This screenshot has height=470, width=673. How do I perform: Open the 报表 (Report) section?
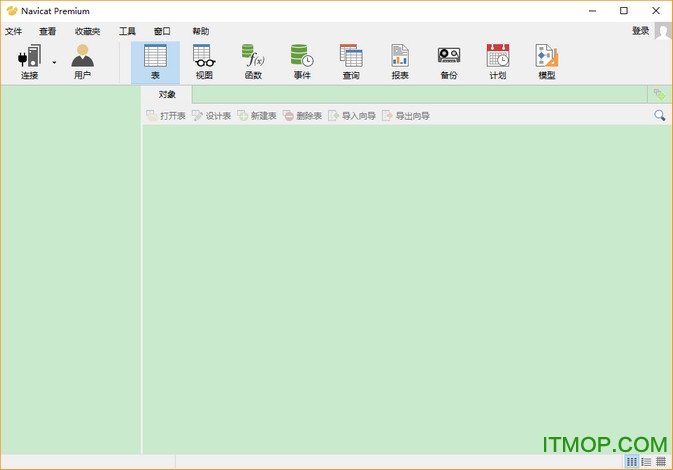coord(400,61)
